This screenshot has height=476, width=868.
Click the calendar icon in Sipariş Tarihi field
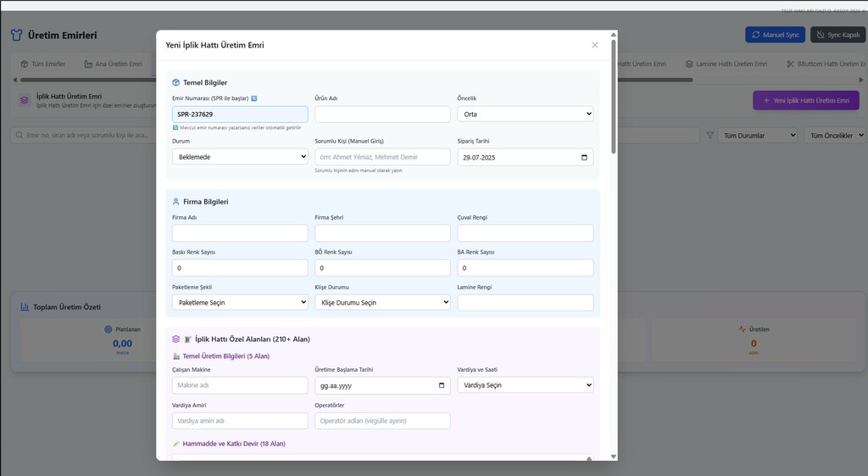(584, 157)
